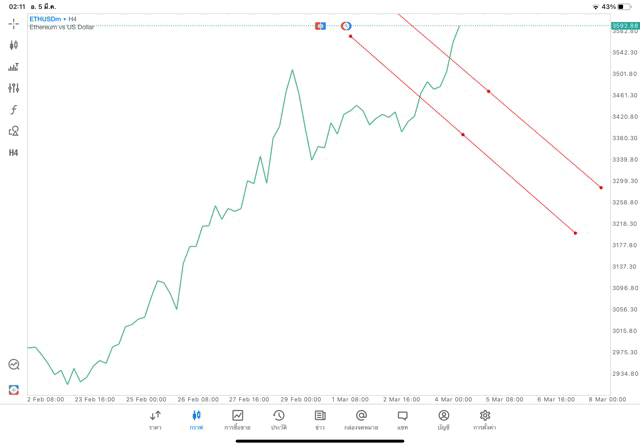
Task: Open the ประวัติ history tab
Action: coord(278,419)
